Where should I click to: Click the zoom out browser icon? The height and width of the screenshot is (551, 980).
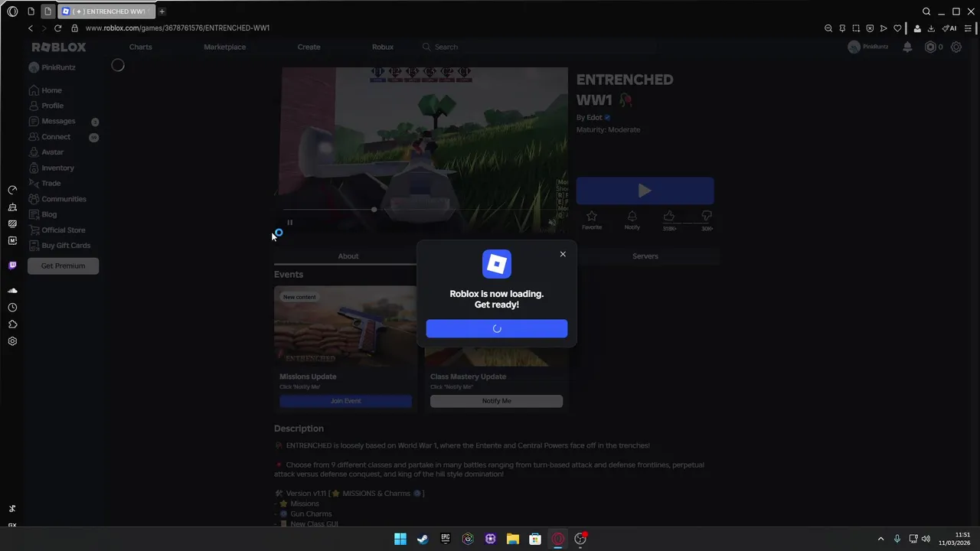pos(828,28)
